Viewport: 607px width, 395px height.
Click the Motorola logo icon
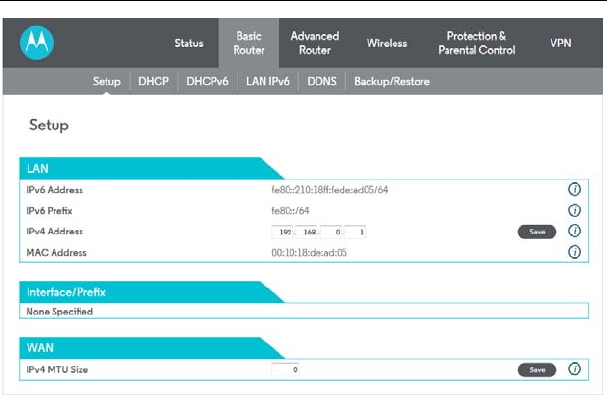click(37, 43)
